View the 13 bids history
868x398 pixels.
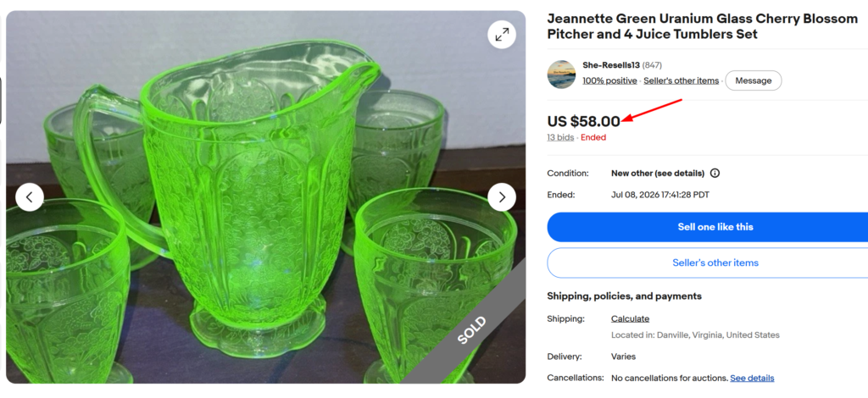(x=560, y=138)
